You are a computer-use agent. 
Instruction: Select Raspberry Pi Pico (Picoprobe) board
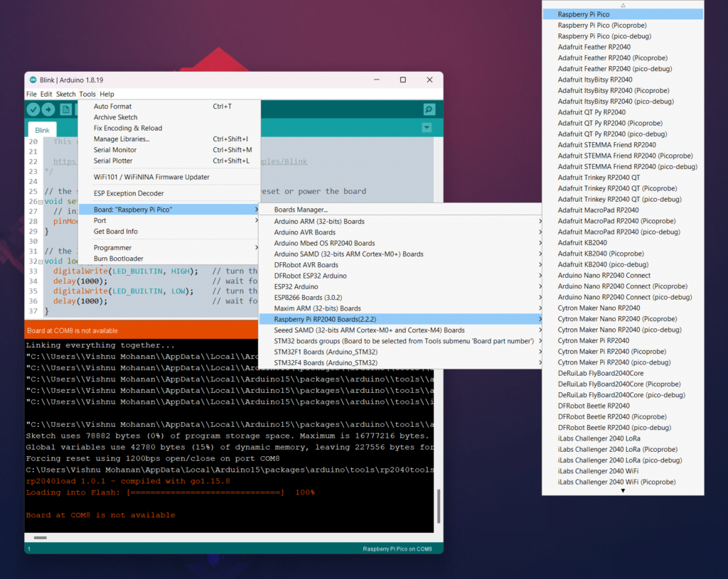coord(623,25)
